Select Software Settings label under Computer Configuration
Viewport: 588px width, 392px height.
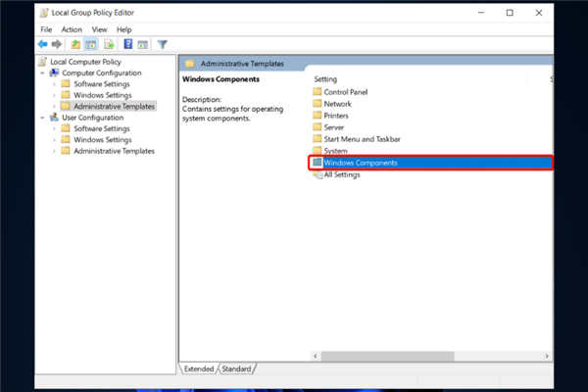coord(102,84)
